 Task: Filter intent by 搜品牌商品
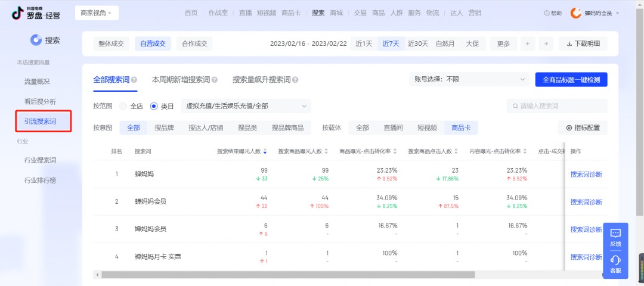287,128
